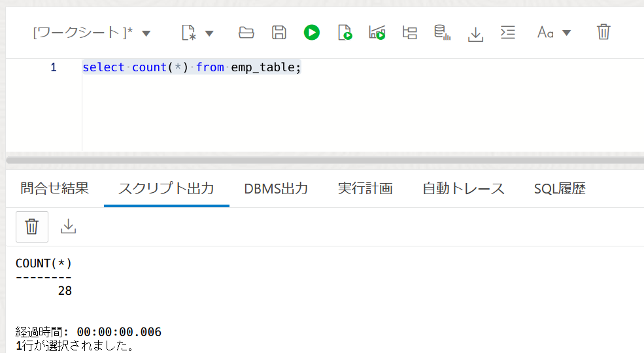Save worksheet with the floppy disk icon
Screen dimensions: 644x353
279,33
